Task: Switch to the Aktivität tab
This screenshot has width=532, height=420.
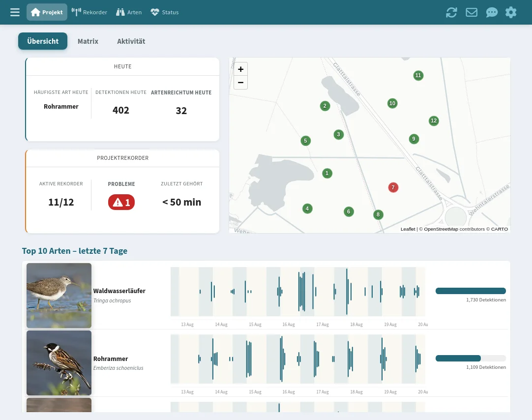Action: [x=131, y=41]
